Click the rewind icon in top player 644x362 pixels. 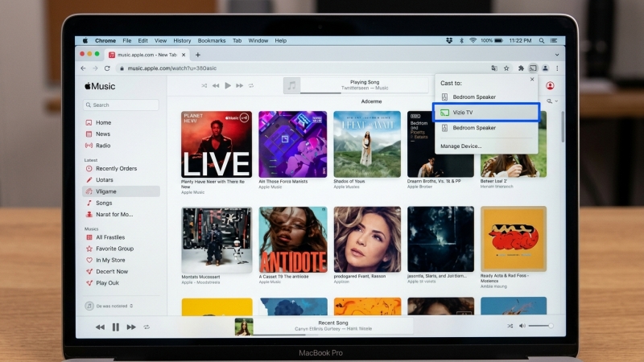point(216,86)
